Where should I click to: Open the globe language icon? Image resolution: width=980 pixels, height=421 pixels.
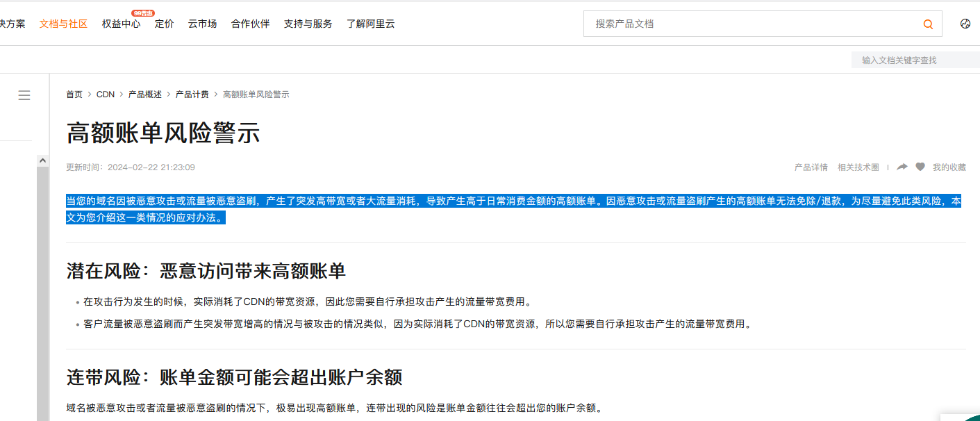click(965, 24)
